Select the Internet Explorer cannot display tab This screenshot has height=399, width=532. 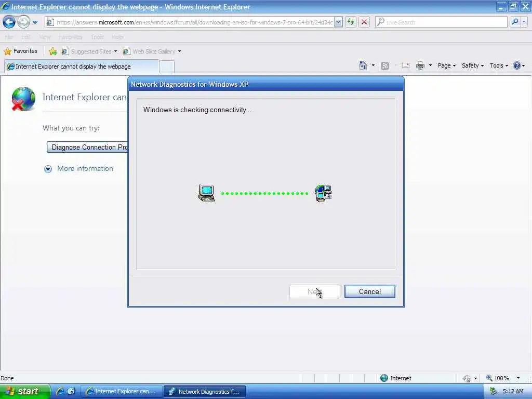82,66
